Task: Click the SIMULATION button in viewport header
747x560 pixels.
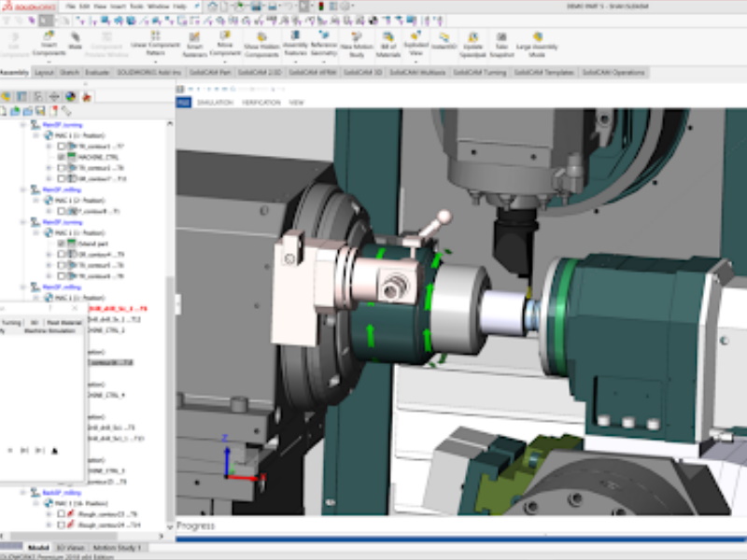Action: 214,102
